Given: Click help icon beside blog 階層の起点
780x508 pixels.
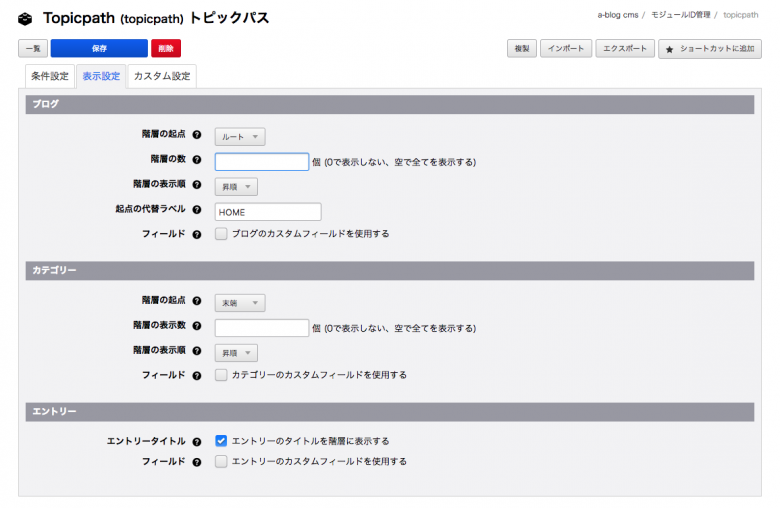Looking at the screenshot, I should coord(197,135).
